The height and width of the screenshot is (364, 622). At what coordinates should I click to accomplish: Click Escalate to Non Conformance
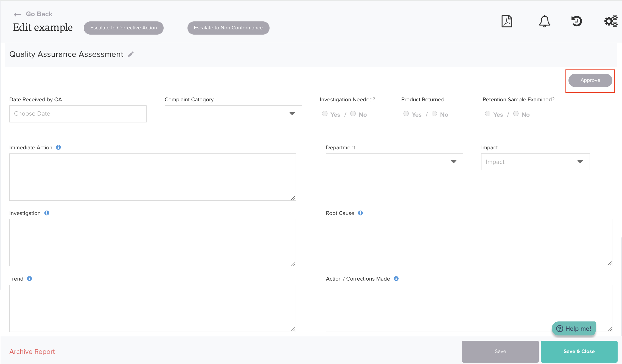click(228, 28)
